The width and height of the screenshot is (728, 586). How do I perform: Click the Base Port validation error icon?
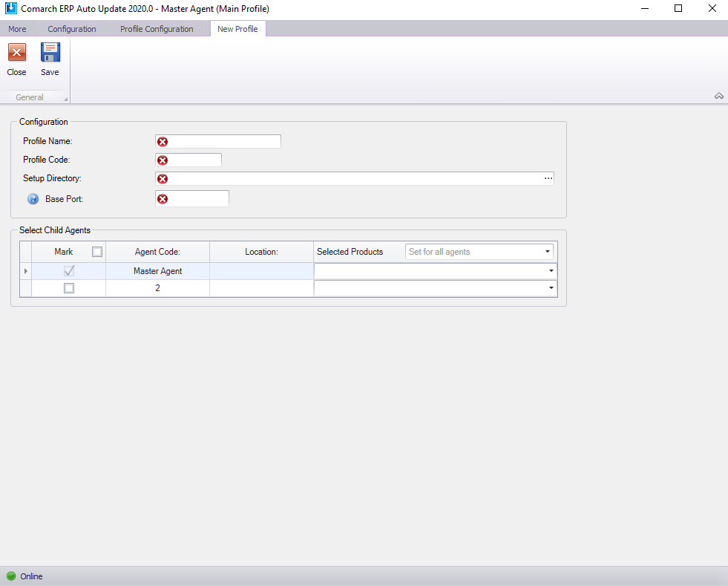[163, 199]
